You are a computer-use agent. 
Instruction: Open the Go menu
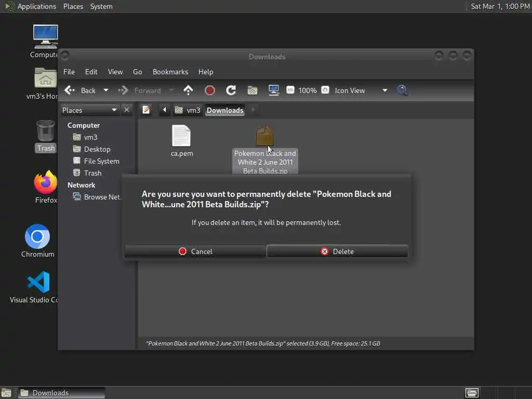pyautogui.click(x=137, y=72)
